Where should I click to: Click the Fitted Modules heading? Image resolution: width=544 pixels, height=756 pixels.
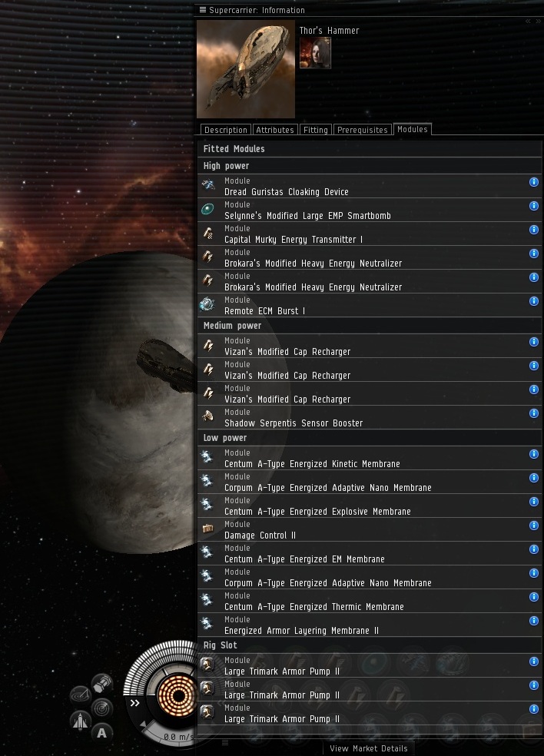tap(234, 149)
